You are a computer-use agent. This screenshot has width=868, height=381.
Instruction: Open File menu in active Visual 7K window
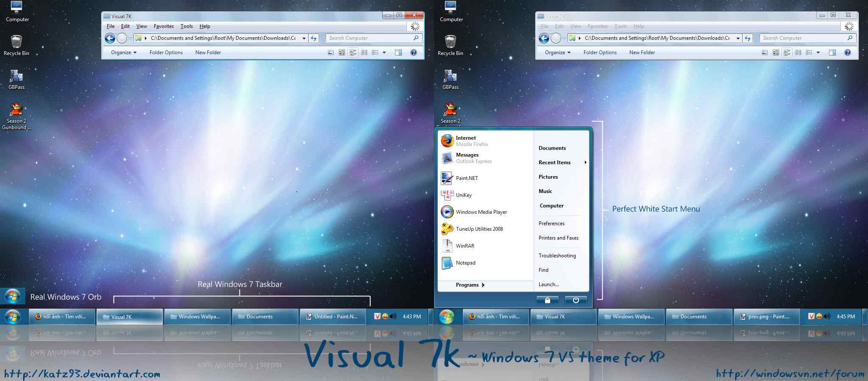click(111, 26)
